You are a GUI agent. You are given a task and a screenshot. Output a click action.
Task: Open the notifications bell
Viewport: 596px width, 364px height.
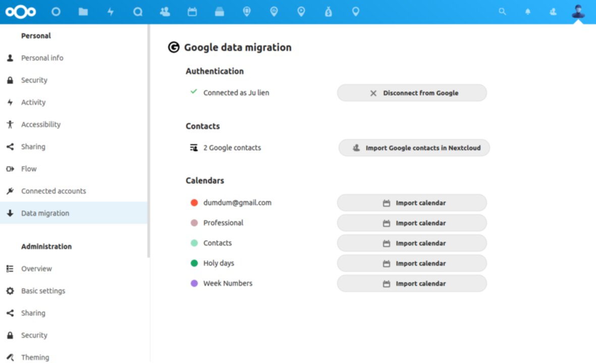pos(527,12)
